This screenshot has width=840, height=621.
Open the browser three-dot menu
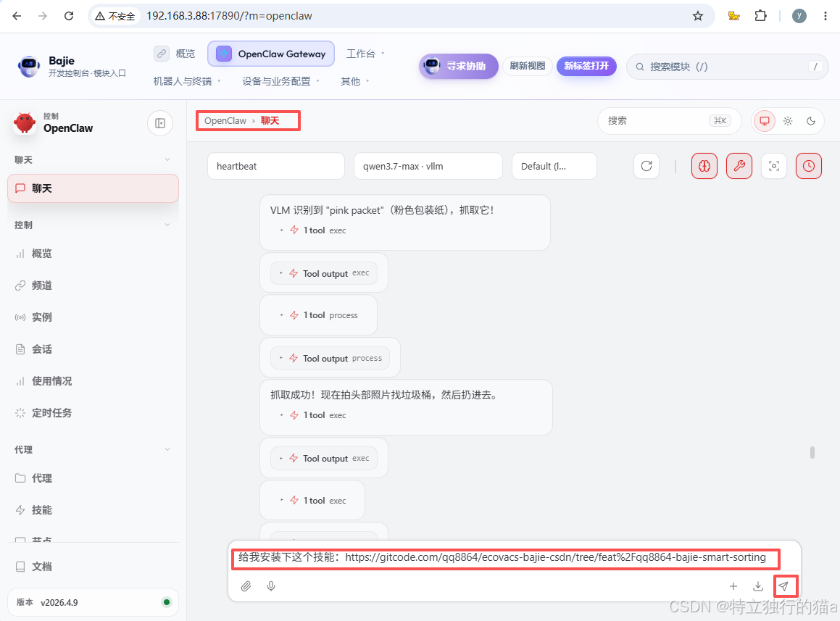825,16
